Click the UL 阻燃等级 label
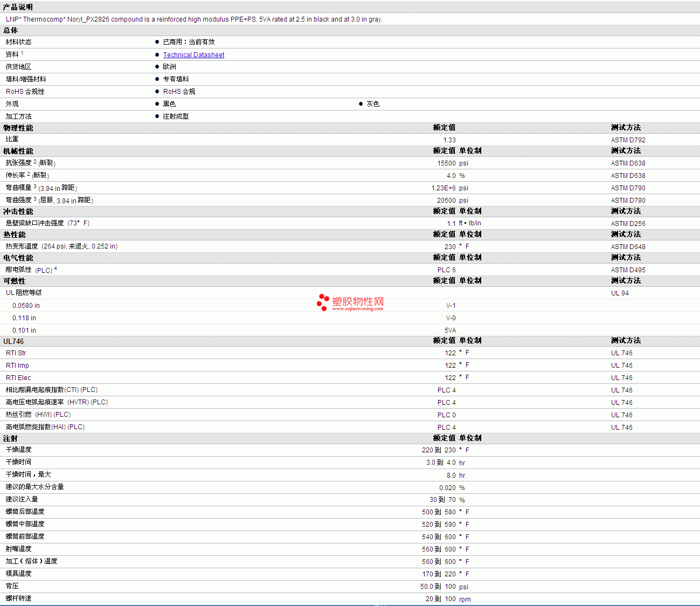700x606 pixels. click(24, 293)
